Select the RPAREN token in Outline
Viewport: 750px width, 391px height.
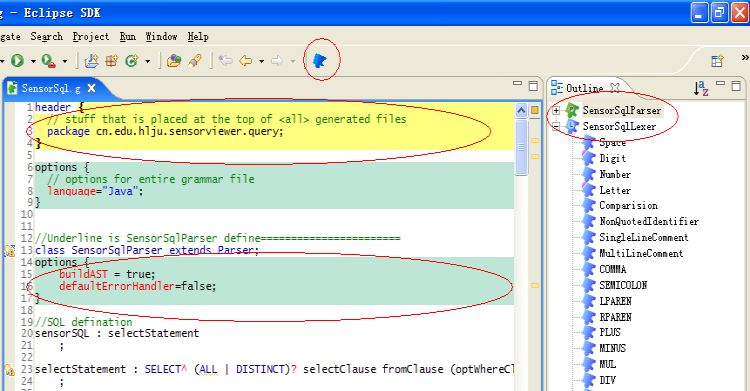[615, 317]
